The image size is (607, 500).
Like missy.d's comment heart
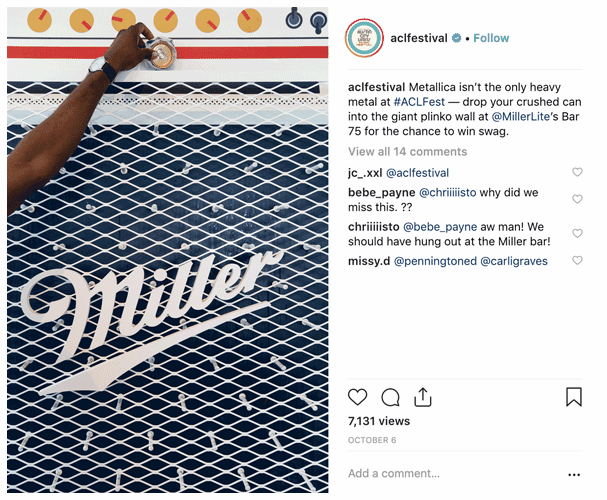577,260
